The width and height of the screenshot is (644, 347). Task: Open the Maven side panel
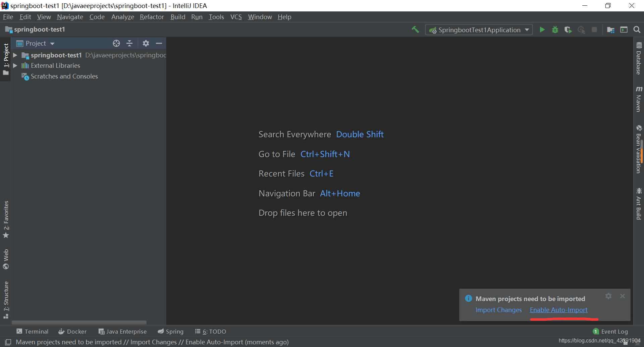pyautogui.click(x=639, y=99)
